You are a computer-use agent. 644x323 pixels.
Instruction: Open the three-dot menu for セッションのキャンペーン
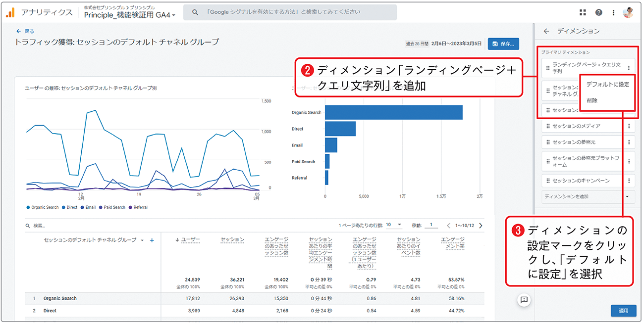click(x=629, y=181)
